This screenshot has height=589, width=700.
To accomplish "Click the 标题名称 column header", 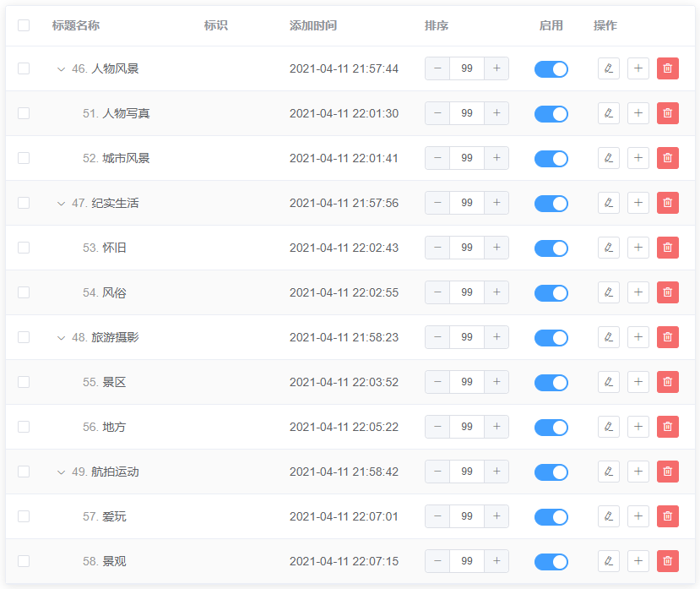I will [76, 25].
